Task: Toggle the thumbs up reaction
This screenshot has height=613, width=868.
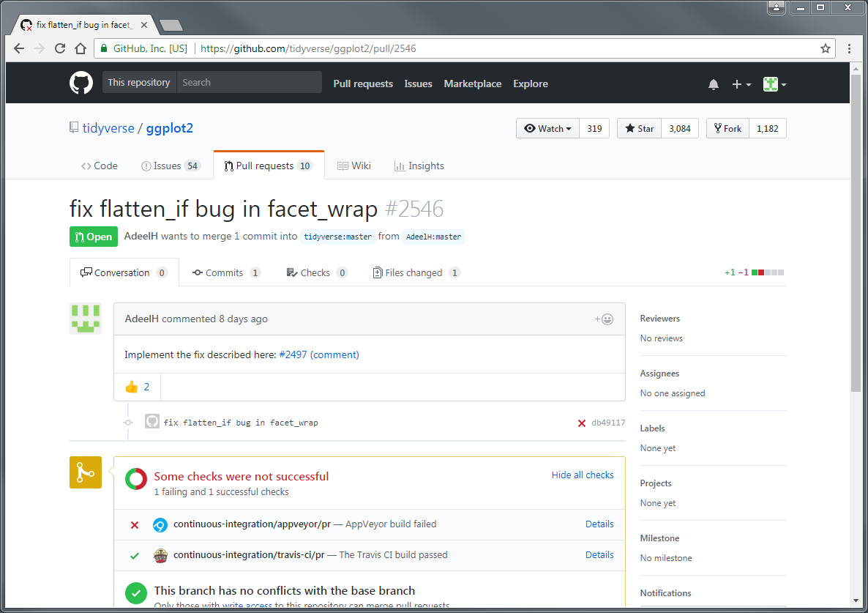Action: click(x=137, y=387)
